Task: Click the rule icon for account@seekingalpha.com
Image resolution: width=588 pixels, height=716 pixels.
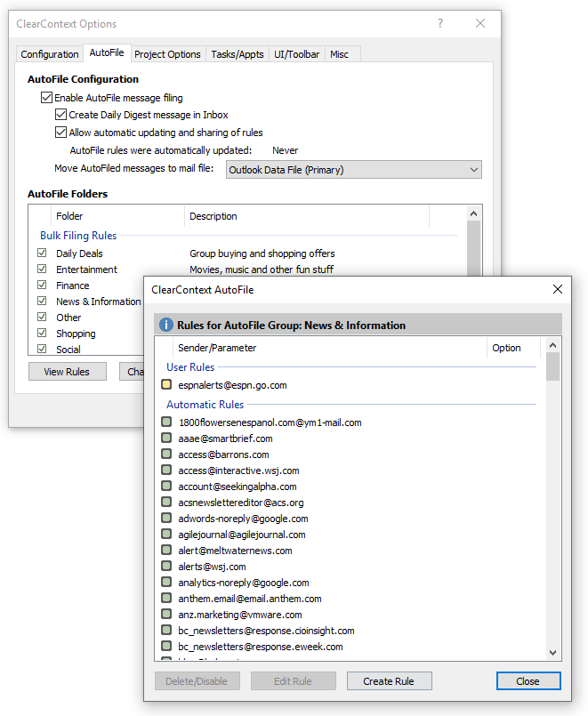Action: [166, 486]
